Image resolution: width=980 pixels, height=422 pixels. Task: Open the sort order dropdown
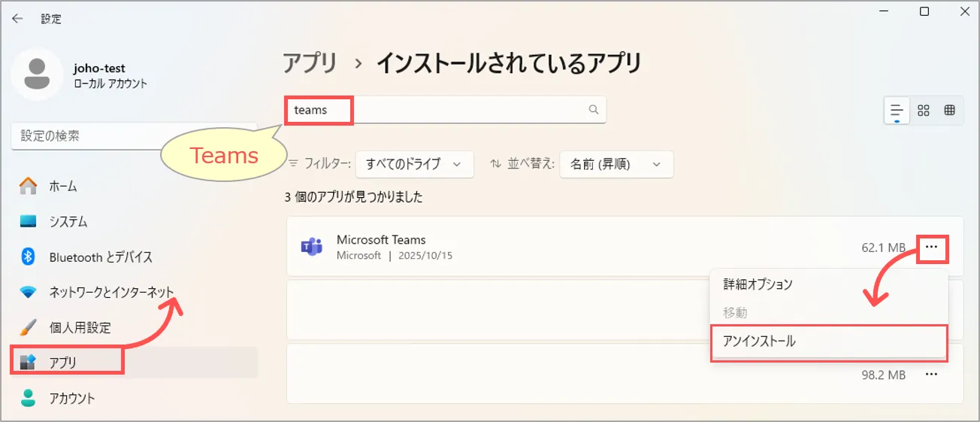(x=616, y=164)
